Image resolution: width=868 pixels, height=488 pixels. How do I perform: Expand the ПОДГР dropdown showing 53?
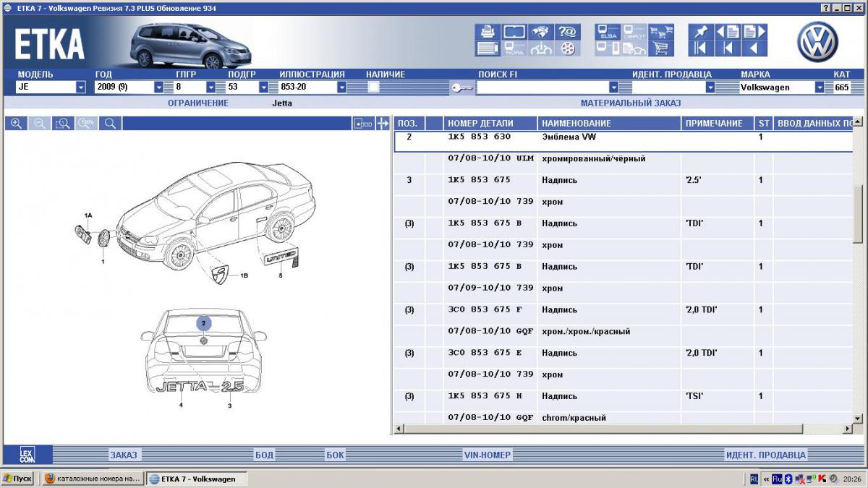pos(263,87)
